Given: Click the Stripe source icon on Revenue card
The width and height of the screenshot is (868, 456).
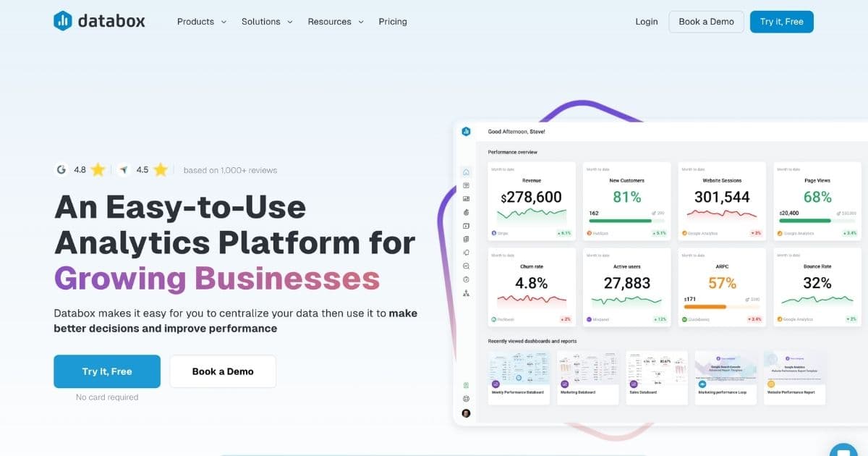Looking at the screenshot, I should 494,233.
